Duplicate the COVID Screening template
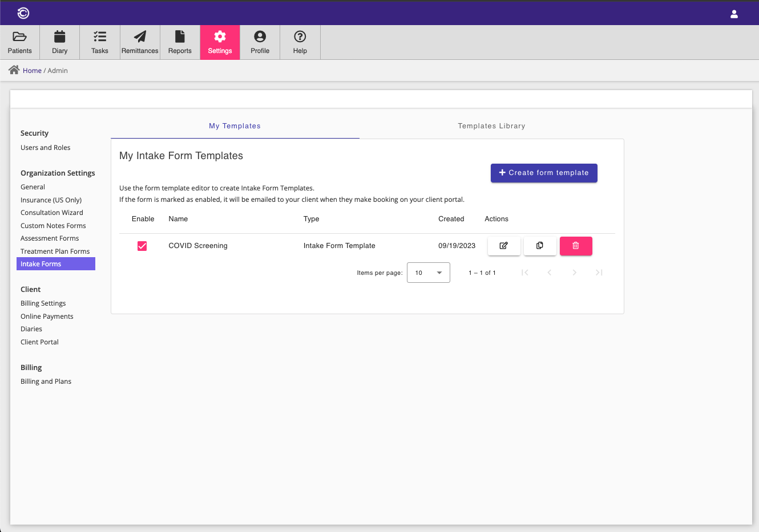Viewport: 759px width, 532px height. 540,246
